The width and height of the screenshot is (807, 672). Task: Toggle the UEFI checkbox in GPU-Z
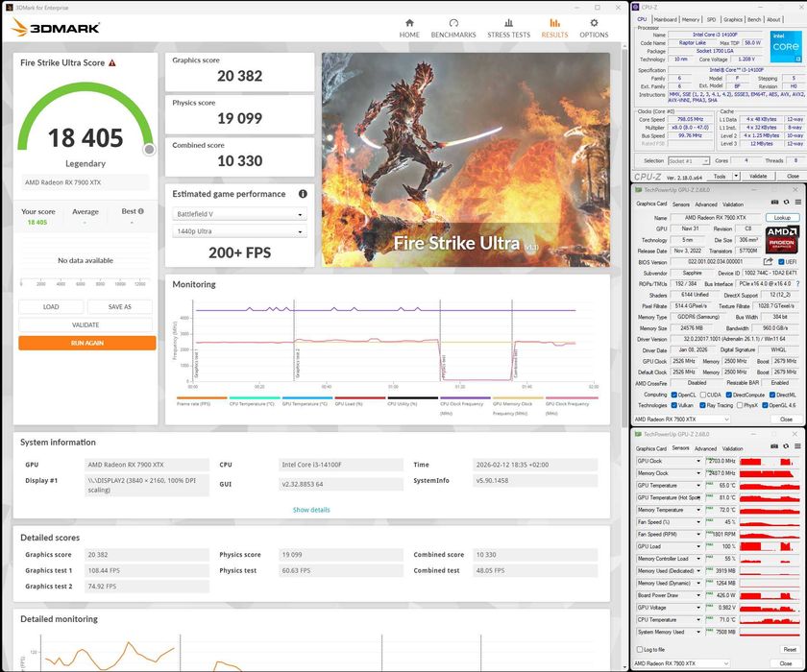point(780,261)
